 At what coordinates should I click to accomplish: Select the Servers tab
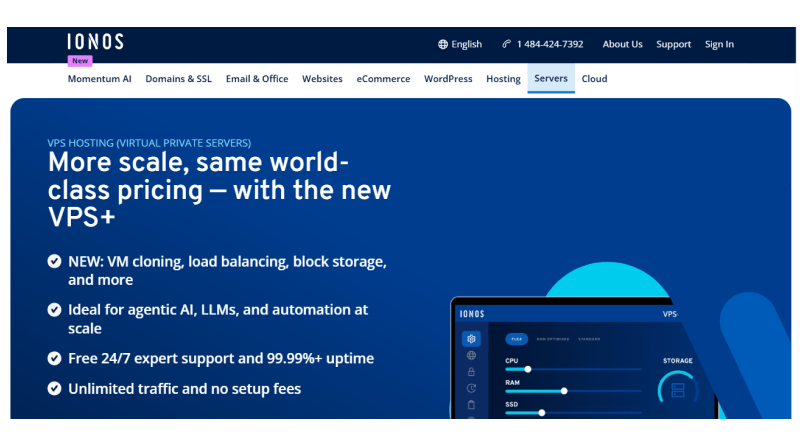point(551,78)
